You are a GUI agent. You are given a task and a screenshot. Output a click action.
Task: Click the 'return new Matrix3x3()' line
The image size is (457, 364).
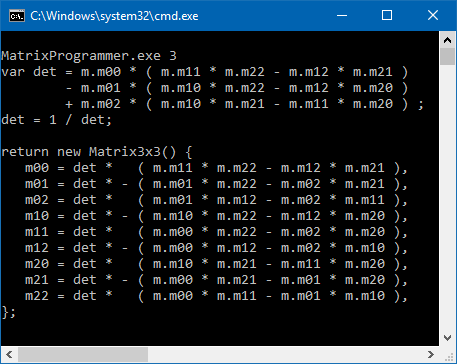97,152
